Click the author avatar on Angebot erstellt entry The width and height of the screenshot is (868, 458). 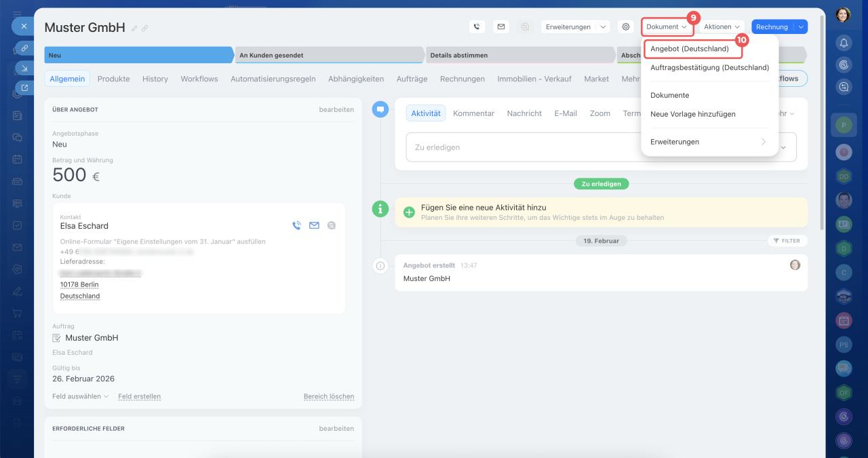click(795, 265)
